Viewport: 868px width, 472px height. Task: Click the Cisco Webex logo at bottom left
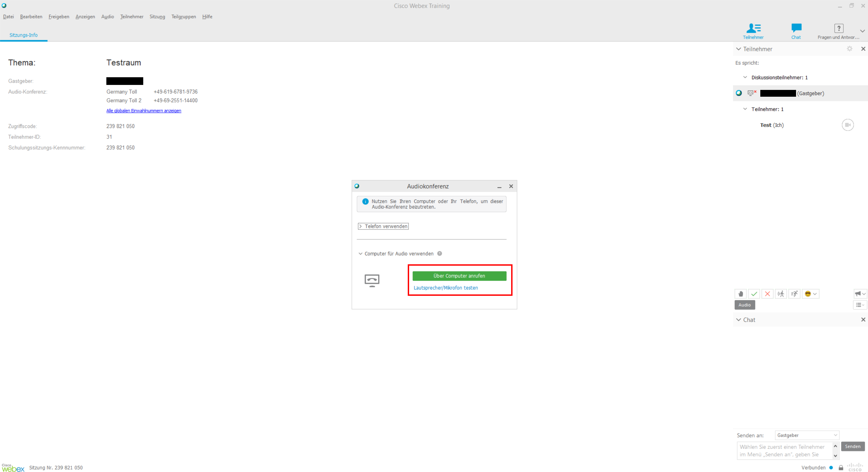pyautogui.click(x=13, y=467)
